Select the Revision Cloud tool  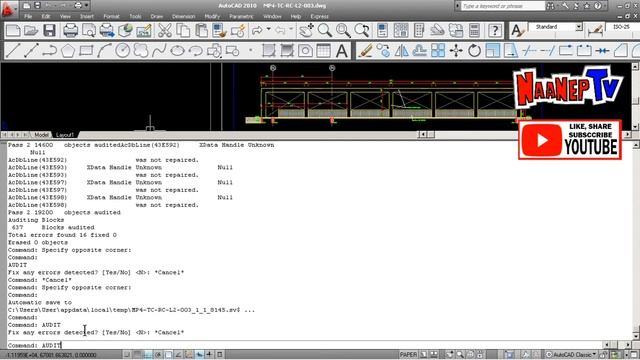tap(141, 51)
